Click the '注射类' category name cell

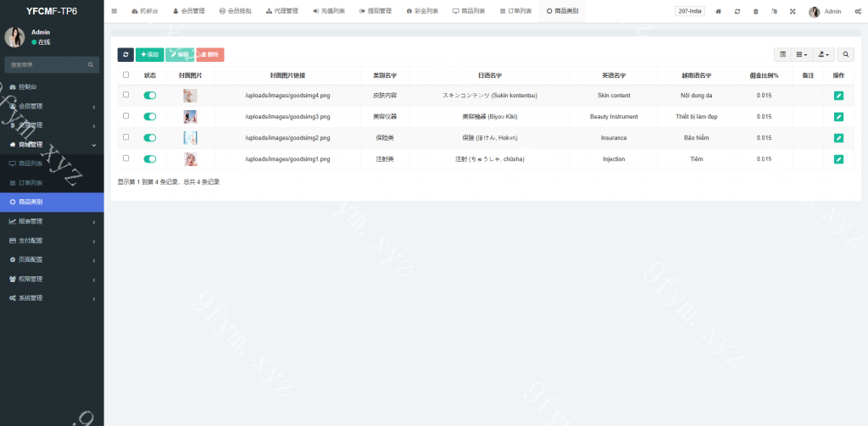click(385, 159)
